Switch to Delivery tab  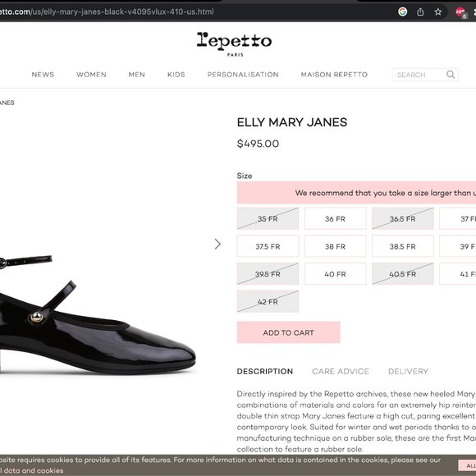408,371
